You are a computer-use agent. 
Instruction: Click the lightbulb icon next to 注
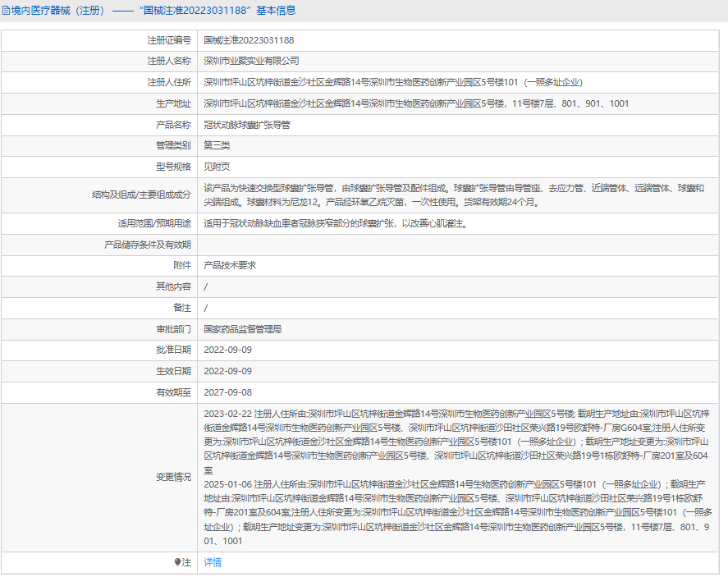[177, 562]
